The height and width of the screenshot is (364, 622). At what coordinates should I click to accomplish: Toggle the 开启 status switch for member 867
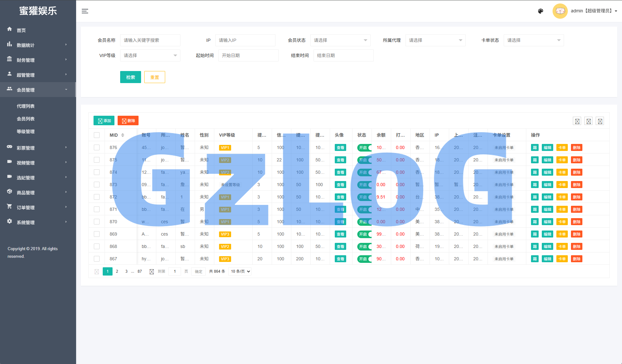(x=365, y=259)
